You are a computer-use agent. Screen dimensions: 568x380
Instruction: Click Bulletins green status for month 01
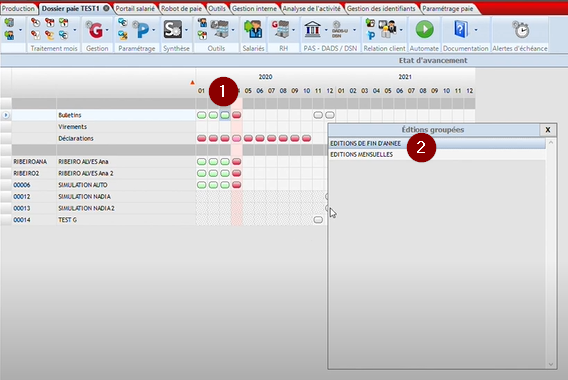[201, 115]
